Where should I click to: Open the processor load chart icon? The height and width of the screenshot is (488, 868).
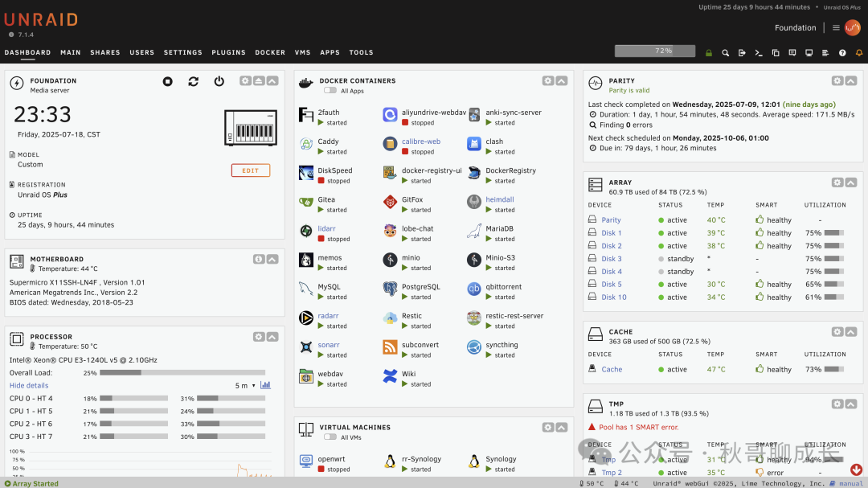click(x=265, y=385)
